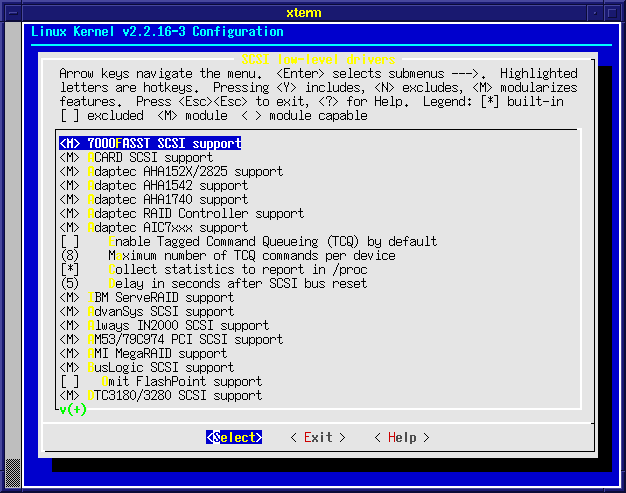Viewport: 626px width, 493px height.
Task: Select AMI MegaRAID support item
Action: coord(157,353)
